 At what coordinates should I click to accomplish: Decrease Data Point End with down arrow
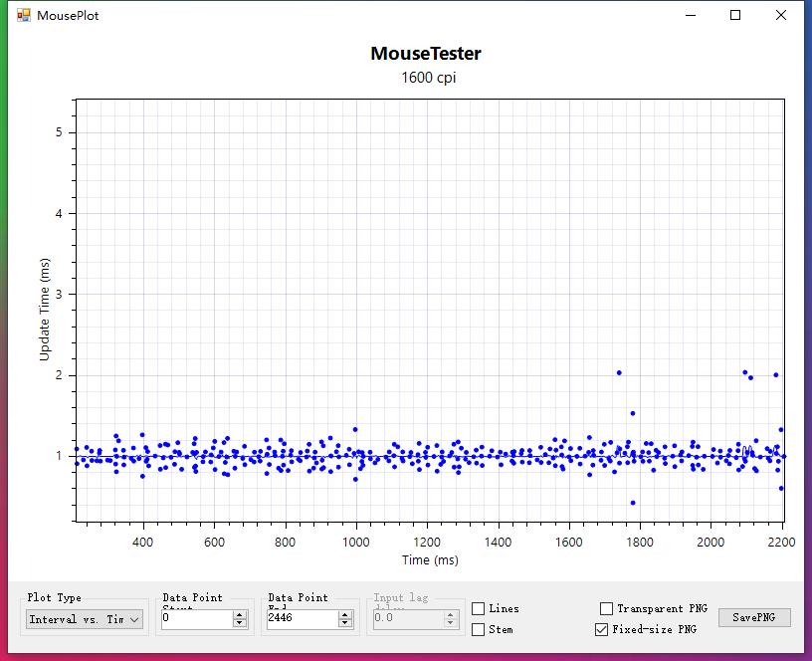(x=345, y=623)
